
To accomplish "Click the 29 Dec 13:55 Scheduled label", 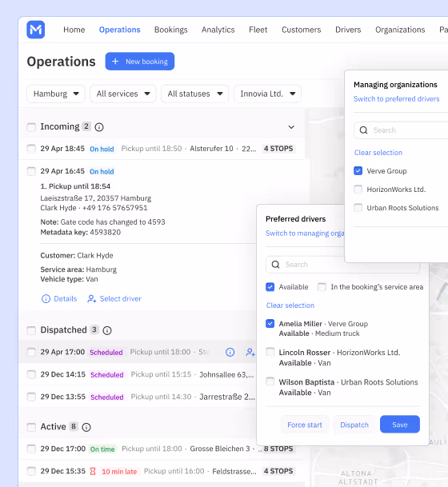I will (107, 397).
